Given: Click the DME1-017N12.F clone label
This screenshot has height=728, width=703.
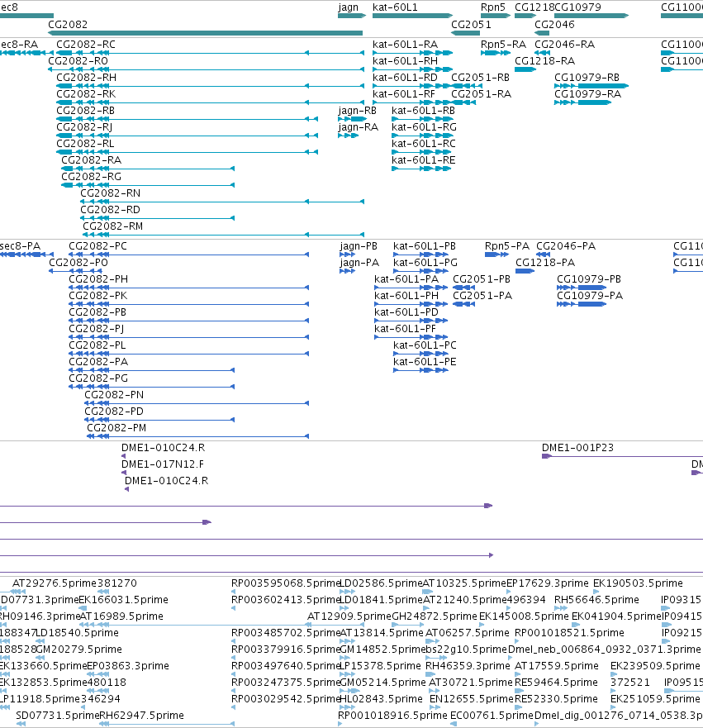Looking at the screenshot, I should point(163,464).
